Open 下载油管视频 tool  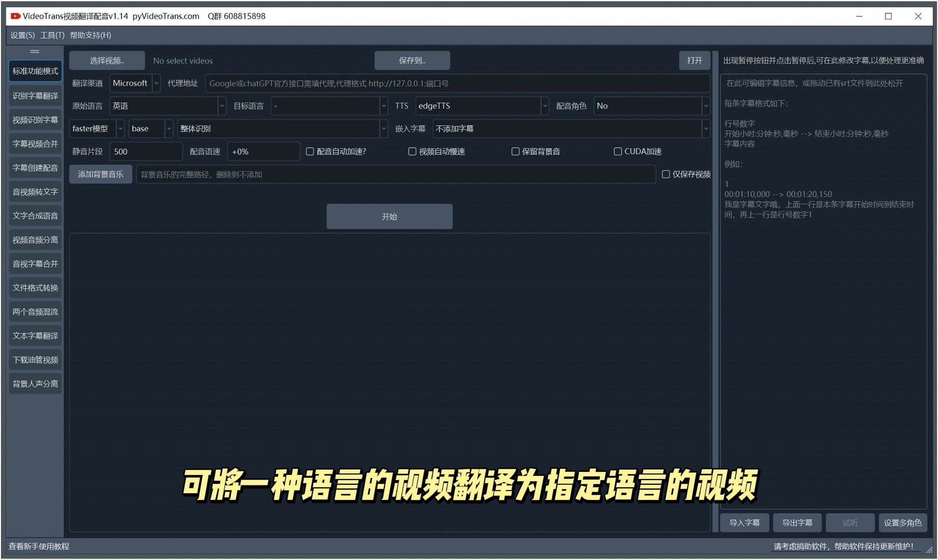pyautogui.click(x=35, y=360)
